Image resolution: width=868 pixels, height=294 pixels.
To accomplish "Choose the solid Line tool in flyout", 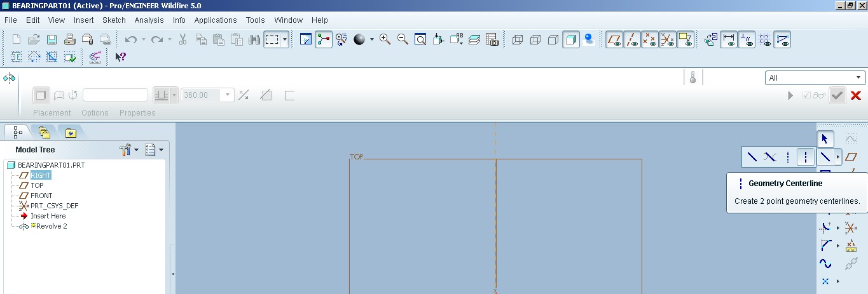I will (x=752, y=156).
